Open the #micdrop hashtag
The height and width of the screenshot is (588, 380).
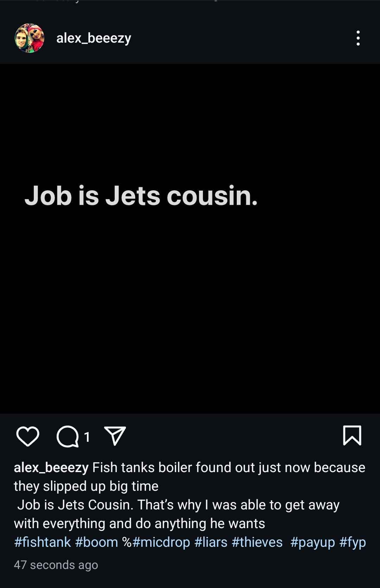point(161,542)
